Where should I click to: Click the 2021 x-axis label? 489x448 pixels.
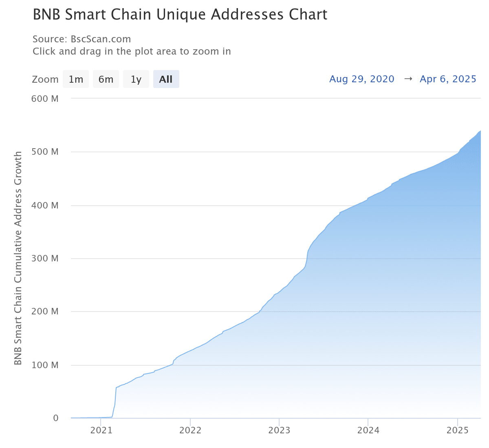point(101,430)
